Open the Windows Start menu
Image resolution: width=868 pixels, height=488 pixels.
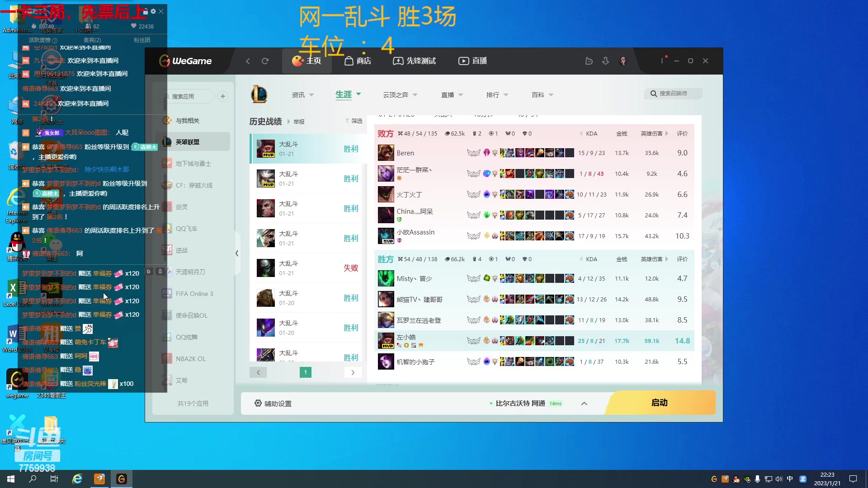tap(11, 479)
